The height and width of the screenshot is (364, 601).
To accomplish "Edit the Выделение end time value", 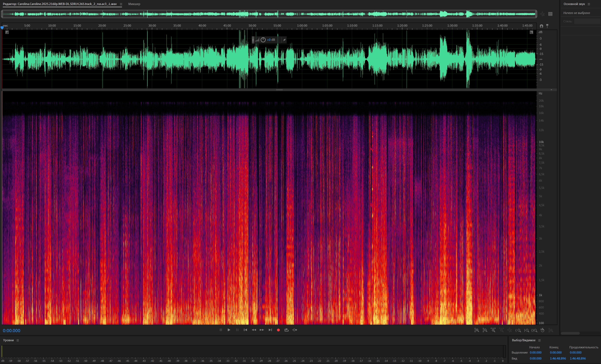I will pos(556,352).
